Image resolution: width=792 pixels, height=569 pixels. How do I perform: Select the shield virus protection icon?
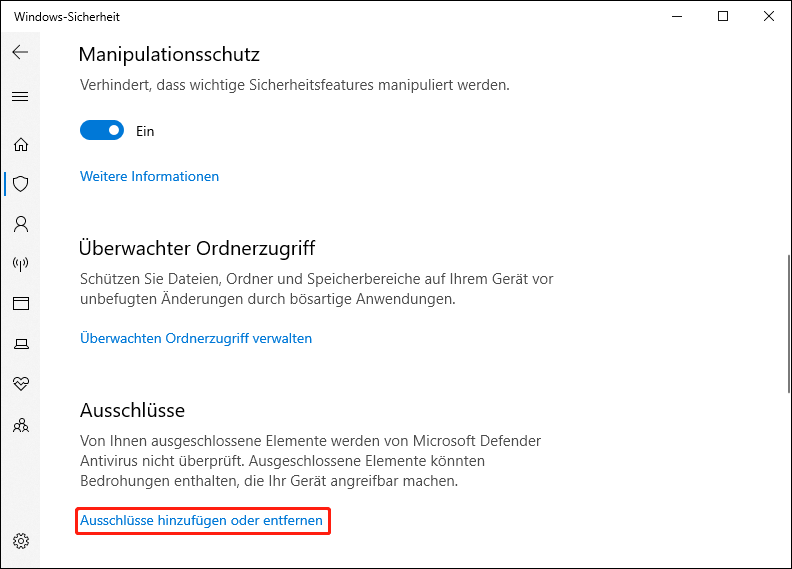click(x=20, y=184)
